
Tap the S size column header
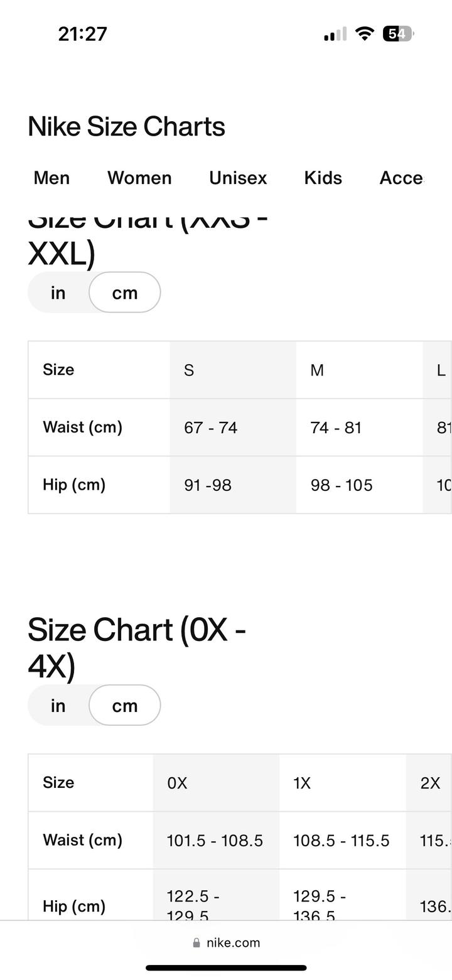tap(189, 370)
